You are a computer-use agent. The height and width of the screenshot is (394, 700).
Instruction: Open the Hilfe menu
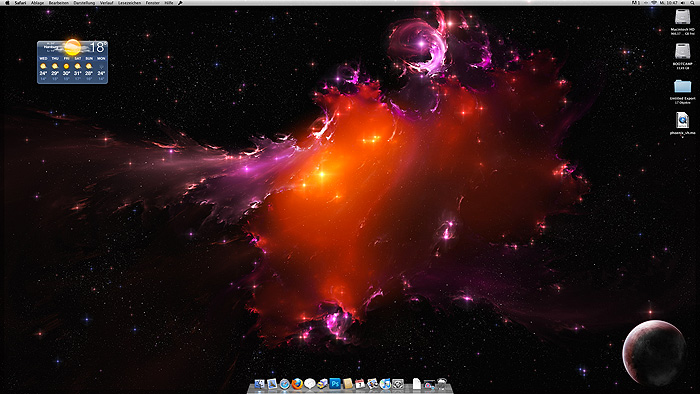coord(169,3)
